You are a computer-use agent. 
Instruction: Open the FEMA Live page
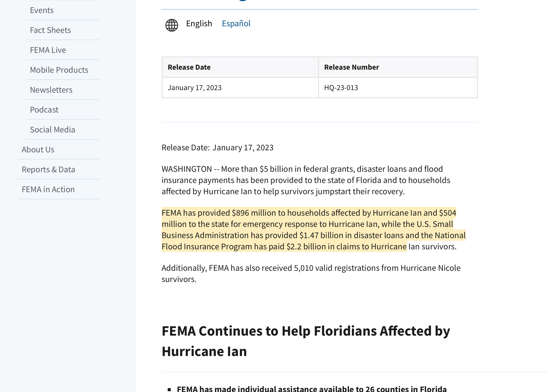tap(48, 50)
